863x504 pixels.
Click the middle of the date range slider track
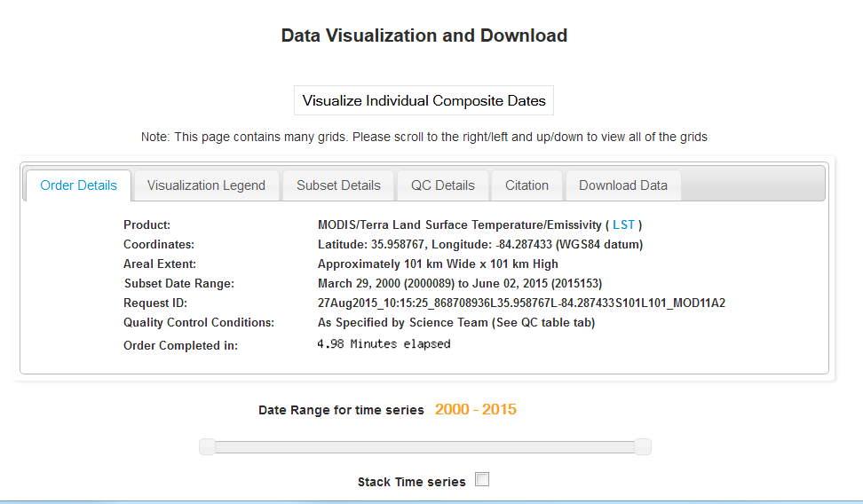424,446
